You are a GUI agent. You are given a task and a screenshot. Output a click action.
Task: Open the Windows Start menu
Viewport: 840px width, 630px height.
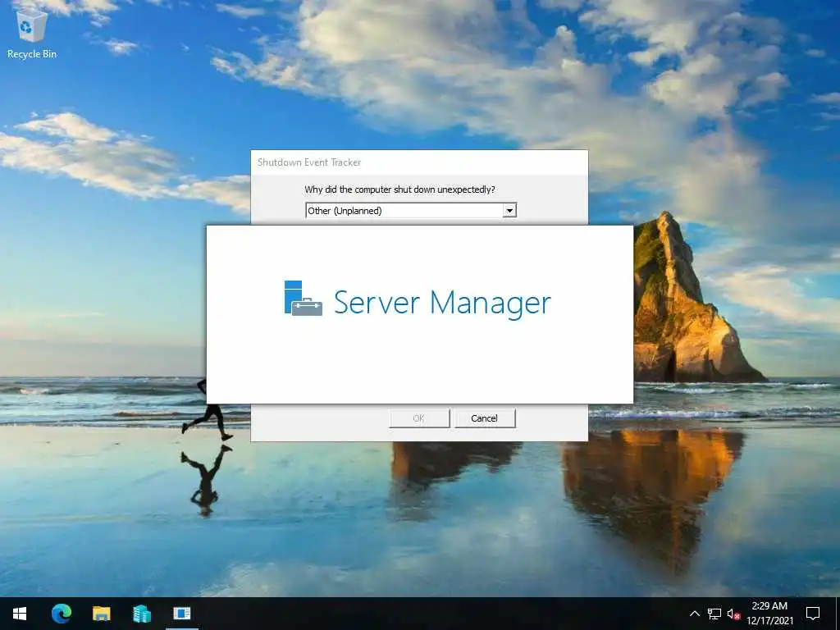(x=20, y=614)
